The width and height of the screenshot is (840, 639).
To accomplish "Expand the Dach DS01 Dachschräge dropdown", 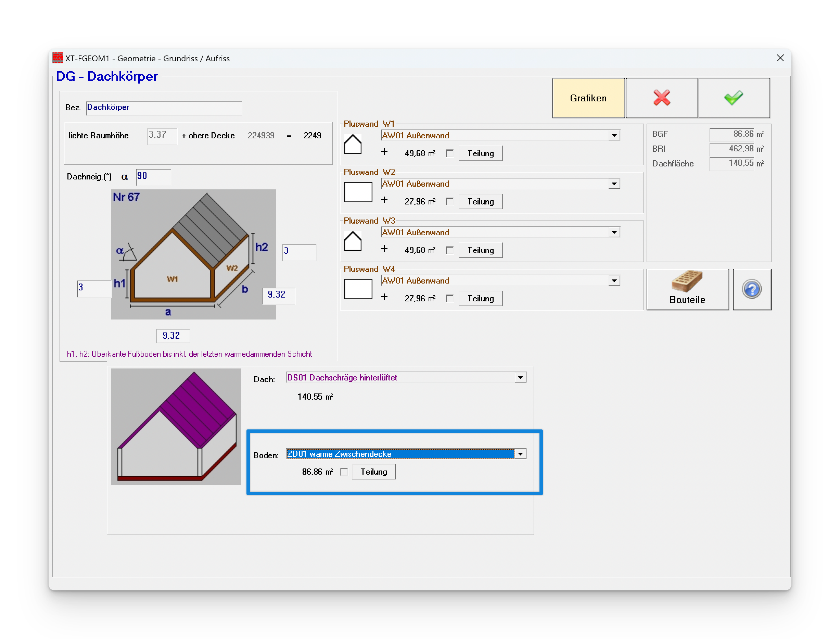I will click(x=520, y=378).
